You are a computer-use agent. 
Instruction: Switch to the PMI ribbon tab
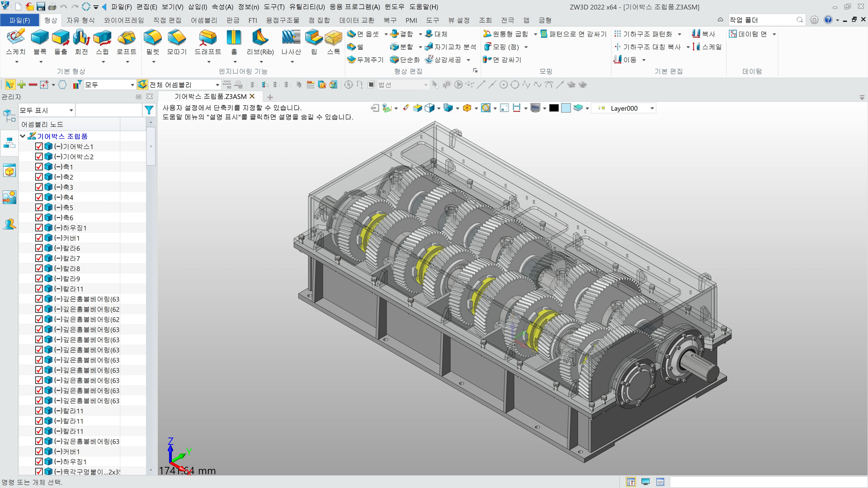411,20
